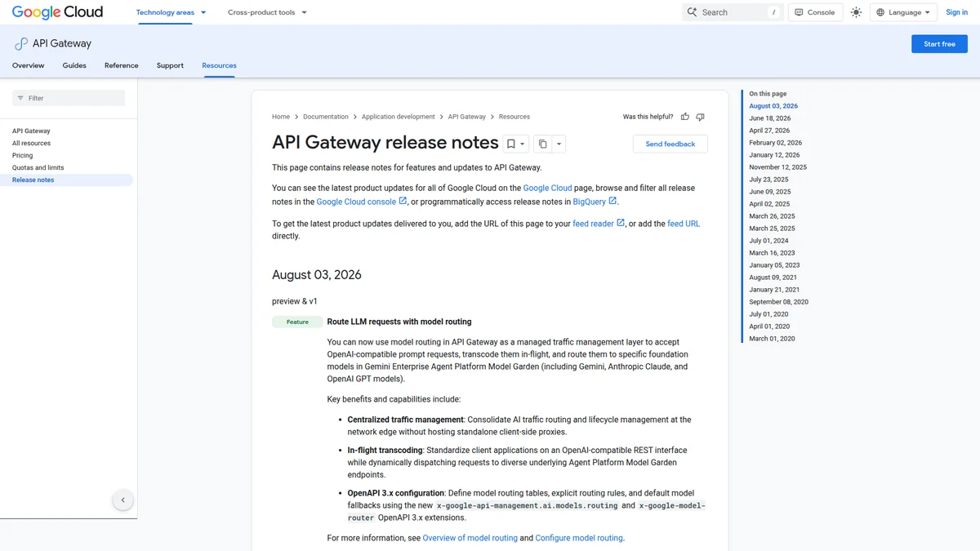Switch to the Guides tab
The width and height of the screenshot is (980, 551).
tap(74, 65)
